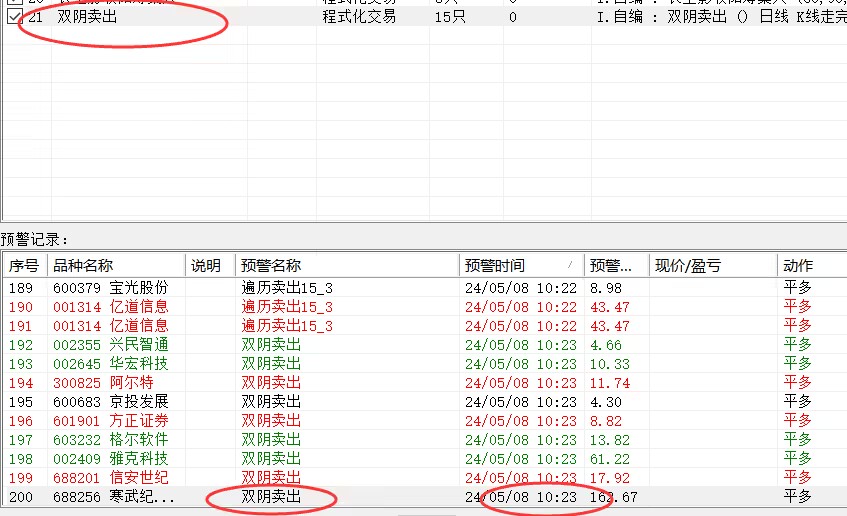Viewport: 847px width, 516px height.
Task: Click alert price 4.66 in row 192
Action: 606,345
